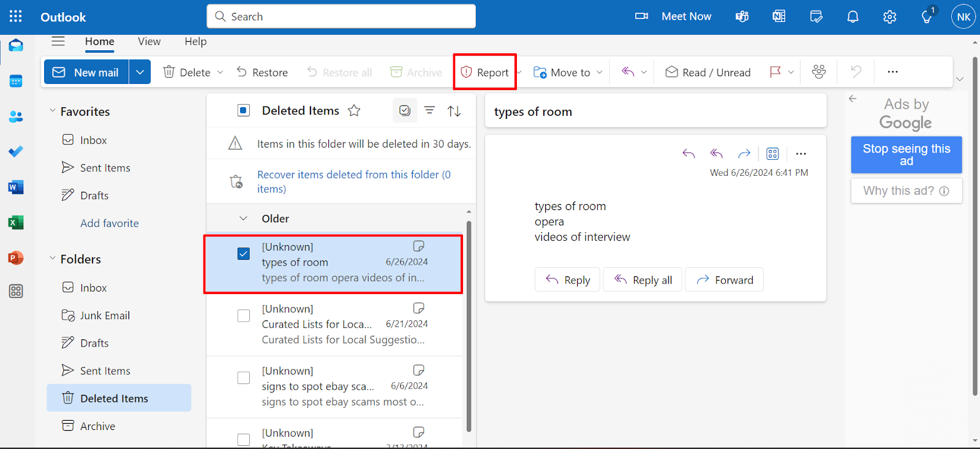The image size is (980, 449).
Task: Launch Word from the left rail
Action: click(16, 187)
